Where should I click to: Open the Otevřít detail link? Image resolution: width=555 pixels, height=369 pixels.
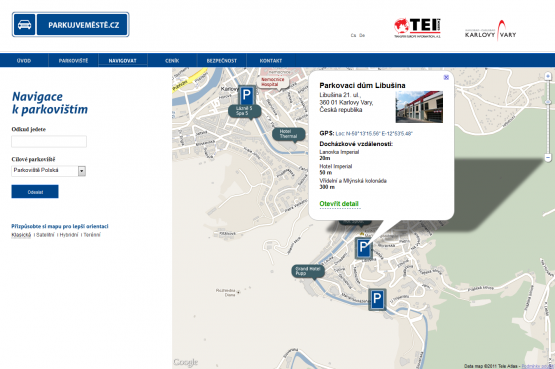[x=339, y=204]
